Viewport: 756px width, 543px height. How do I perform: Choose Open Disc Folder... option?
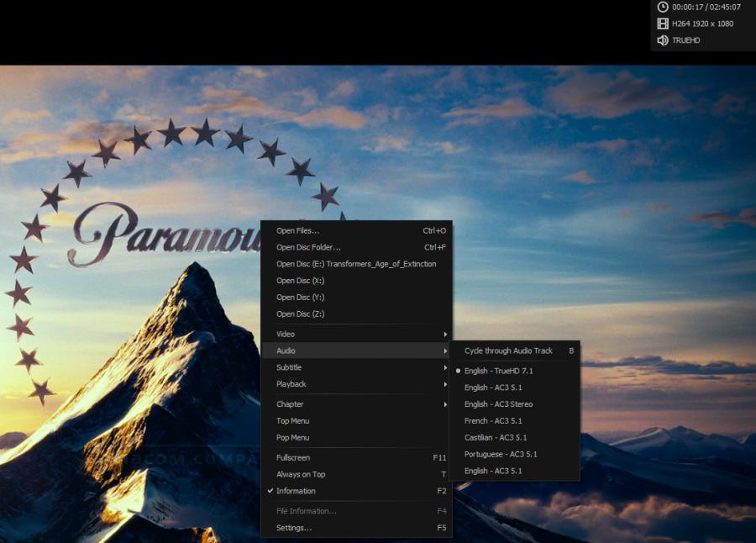308,247
